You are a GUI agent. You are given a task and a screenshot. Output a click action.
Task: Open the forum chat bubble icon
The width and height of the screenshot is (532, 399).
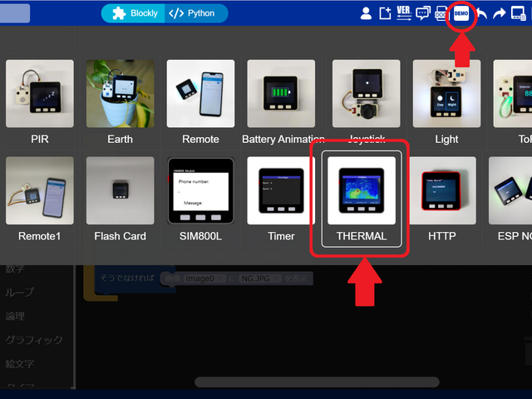(423, 13)
